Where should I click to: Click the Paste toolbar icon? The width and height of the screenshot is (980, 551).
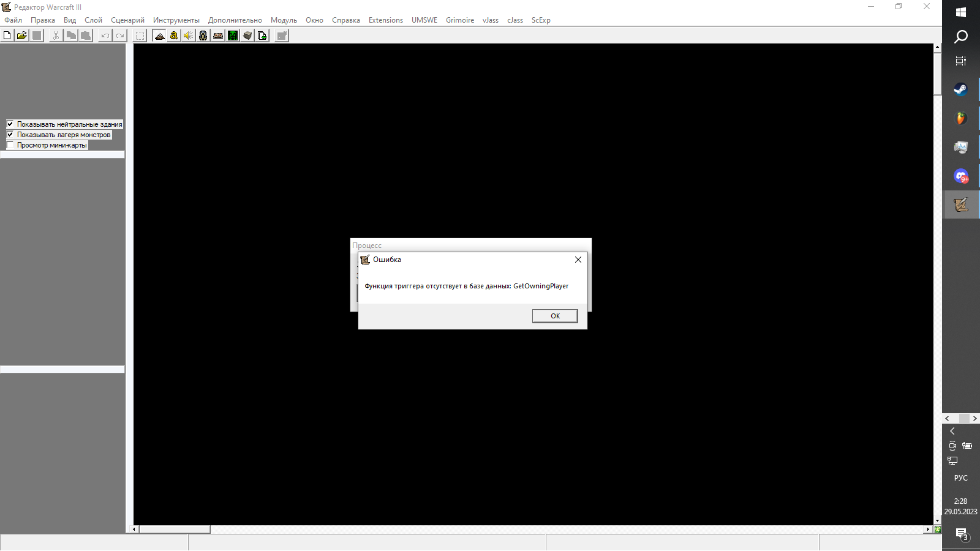pos(86,36)
